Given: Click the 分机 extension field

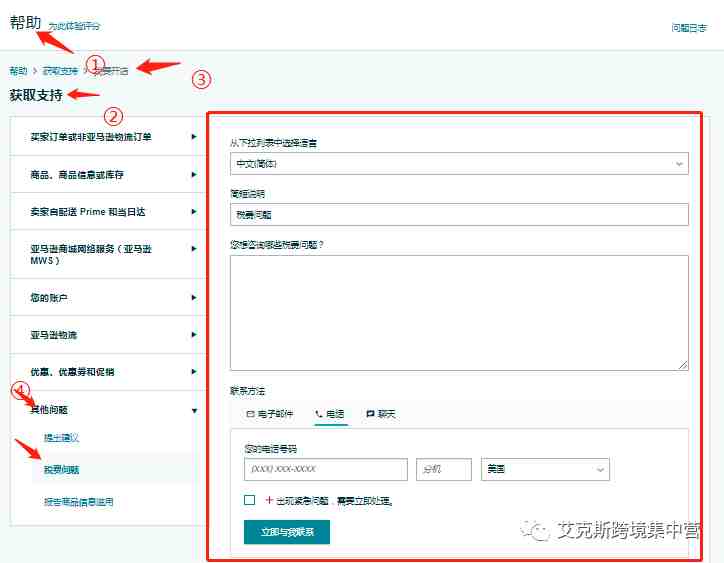Looking at the screenshot, I should click(x=444, y=469).
